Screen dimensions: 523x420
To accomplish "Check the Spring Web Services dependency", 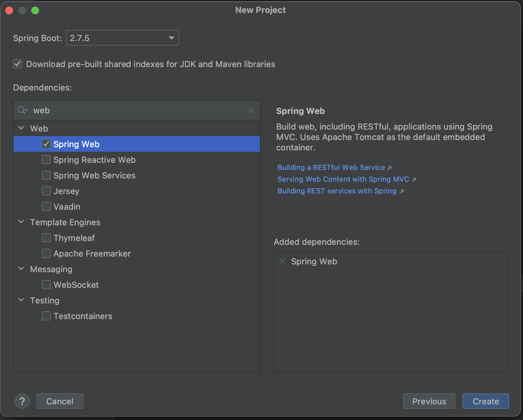I will pyautogui.click(x=46, y=175).
